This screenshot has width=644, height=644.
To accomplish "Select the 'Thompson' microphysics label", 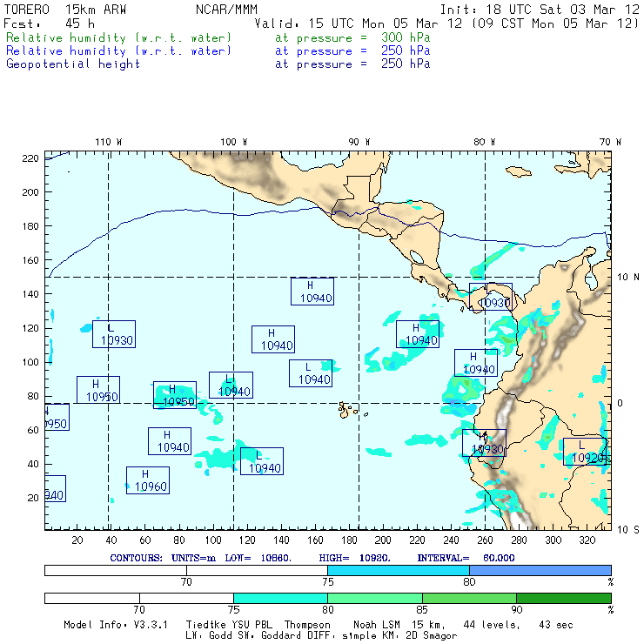I will (x=307, y=625).
